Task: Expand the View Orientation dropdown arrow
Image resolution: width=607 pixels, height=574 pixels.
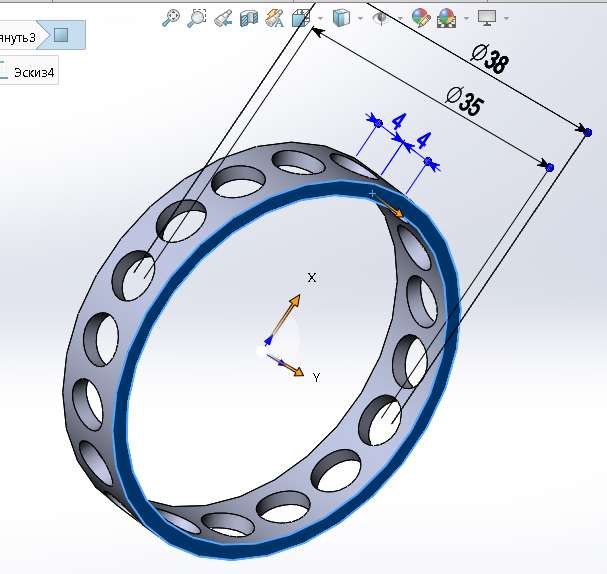Action: tap(320, 18)
